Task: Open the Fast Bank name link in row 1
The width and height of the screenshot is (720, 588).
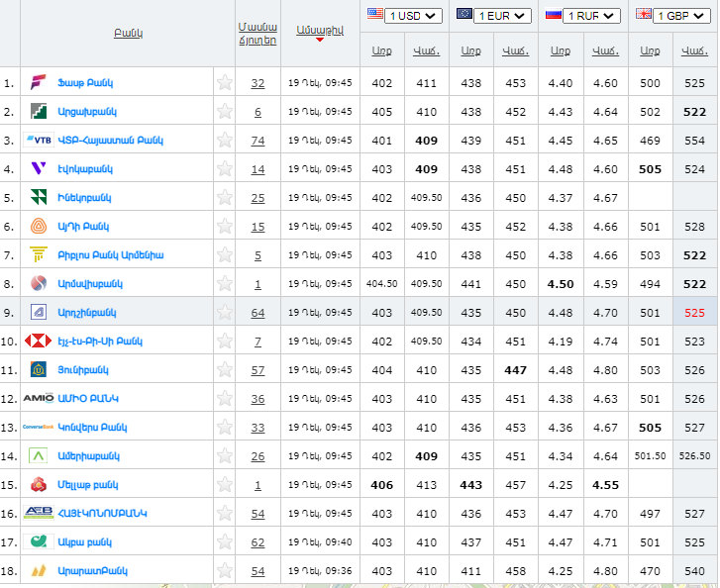Action: [x=85, y=83]
